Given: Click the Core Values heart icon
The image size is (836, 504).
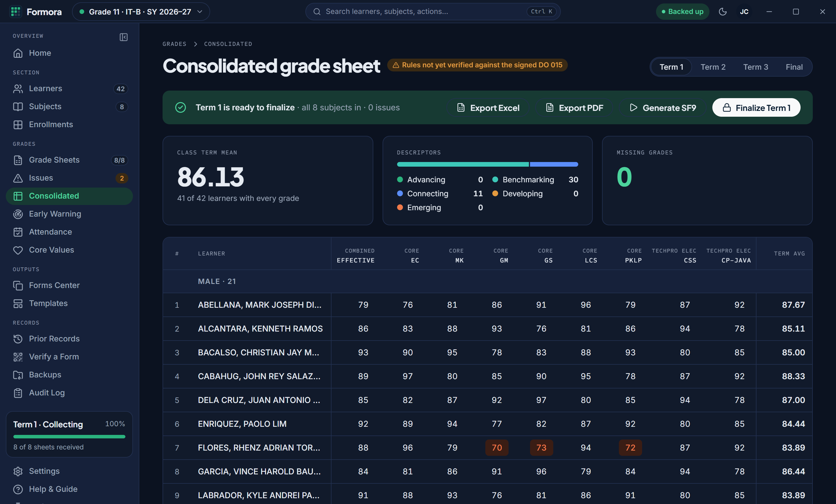Looking at the screenshot, I should 18,250.
